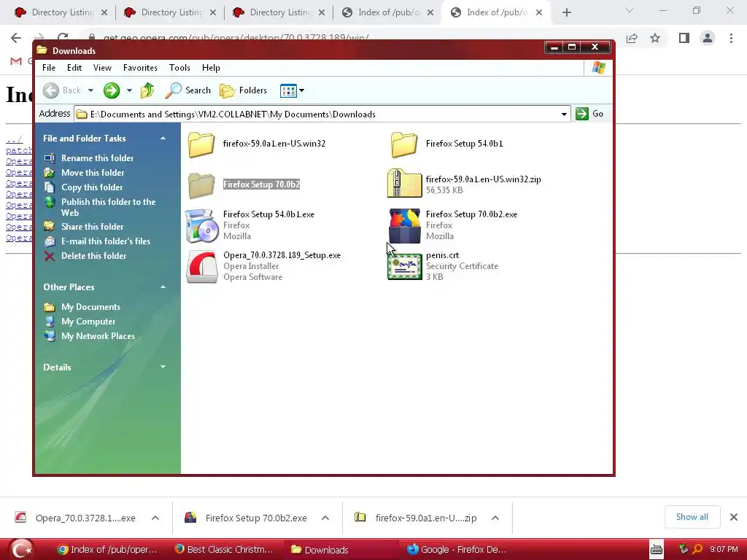Click Show all downloads button

pos(692,517)
